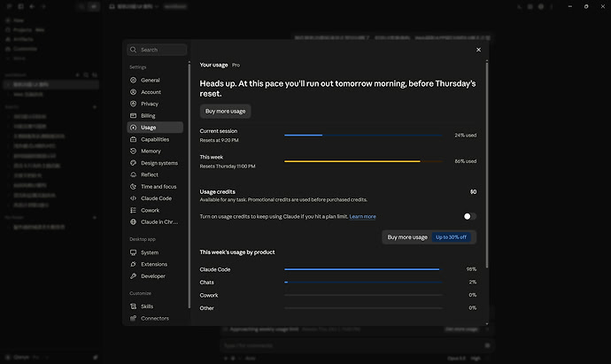Image resolution: width=611 pixels, height=364 pixels.
Task: Click the Cowork list icon
Action: pyautogui.click(x=133, y=210)
